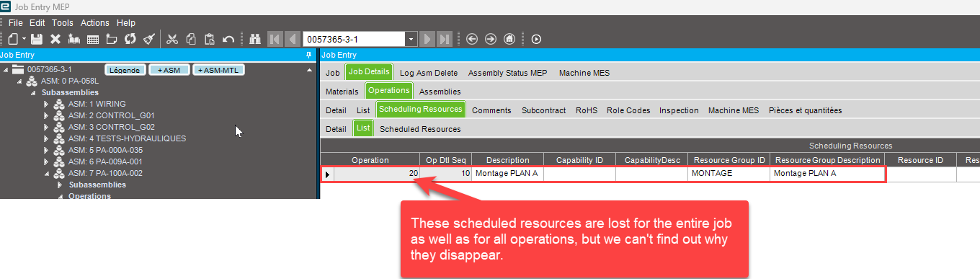Open the job number dropdown arrow
Screen dimensions: 980x279
click(411, 39)
